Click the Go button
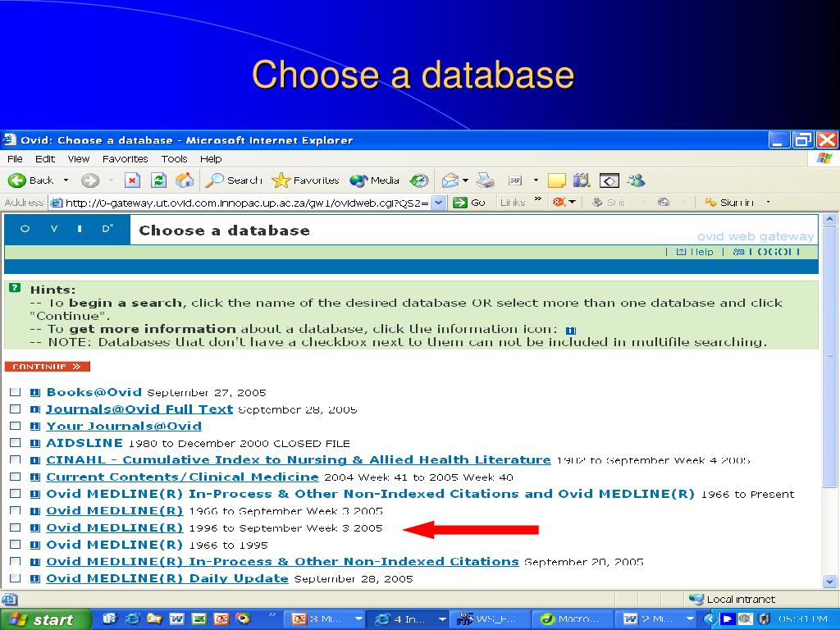Screen dimensions: 840x630 coord(469,203)
